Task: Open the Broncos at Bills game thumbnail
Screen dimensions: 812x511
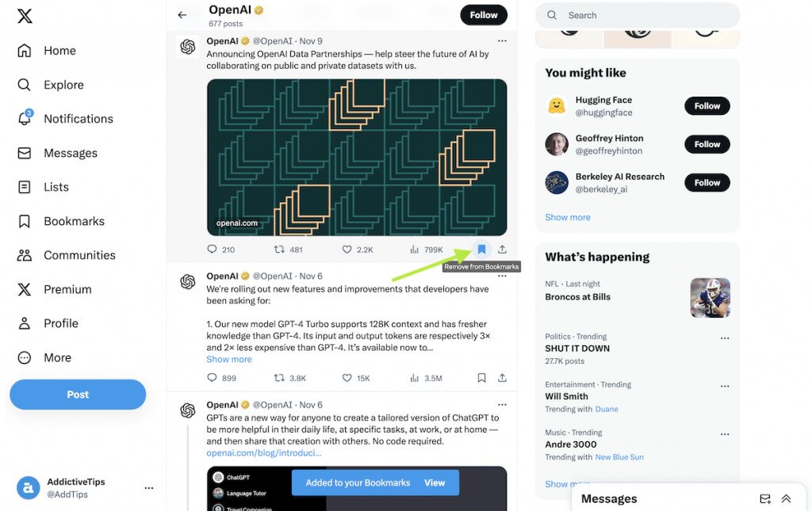Action: [710, 297]
